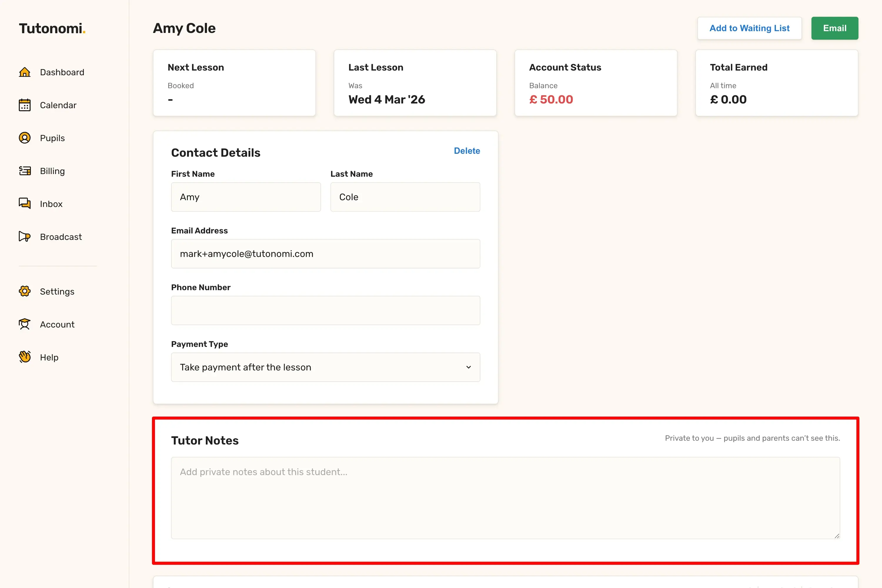Click the Account graduate icon

(x=25, y=324)
